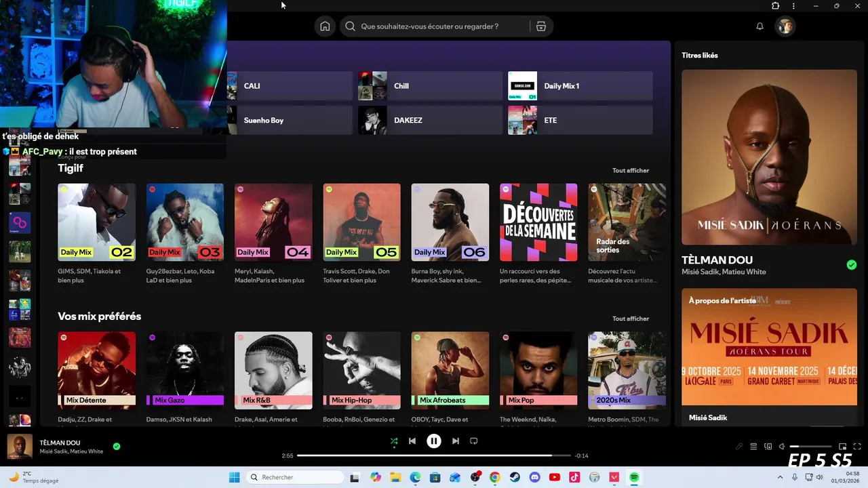The width and height of the screenshot is (868, 488).
Task: Toggle repeat mode
Action: [474, 441]
